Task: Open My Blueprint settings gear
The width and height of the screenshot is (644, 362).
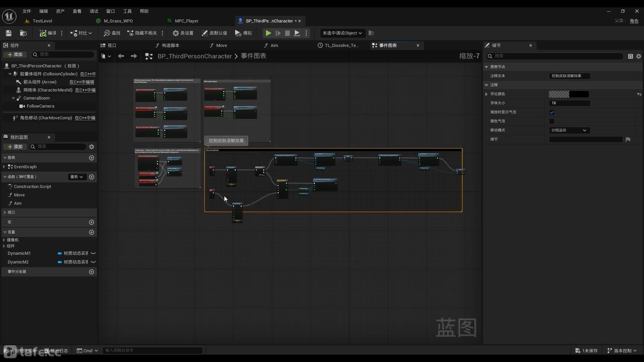Action: coord(92,146)
